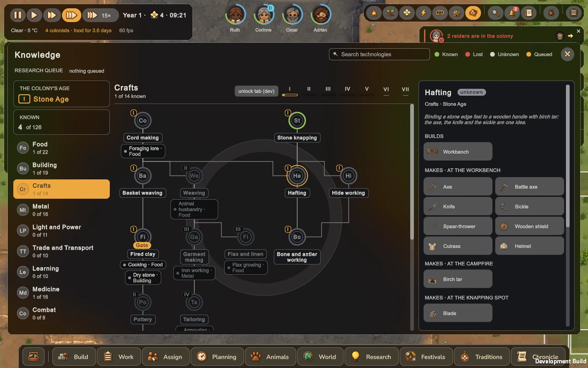Click the unlock tab (dev) button
588x368 pixels.
(x=256, y=91)
